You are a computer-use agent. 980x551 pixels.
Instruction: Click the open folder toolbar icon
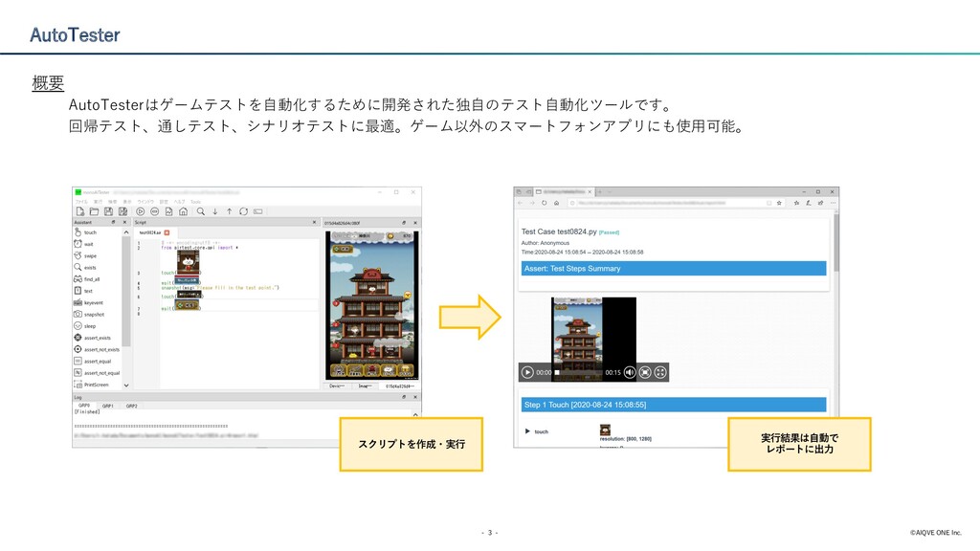tap(94, 211)
